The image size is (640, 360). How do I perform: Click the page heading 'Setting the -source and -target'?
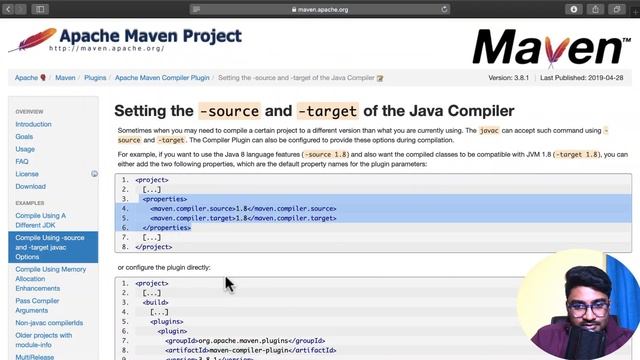pyautogui.click(x=314, y=111)
